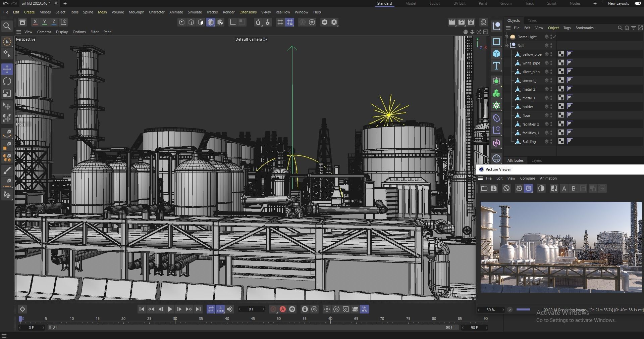The width and height of the screenshot is (644, 339).
Task: Click the keyframe diamond icon at timeline left
Action: point(22,309)
